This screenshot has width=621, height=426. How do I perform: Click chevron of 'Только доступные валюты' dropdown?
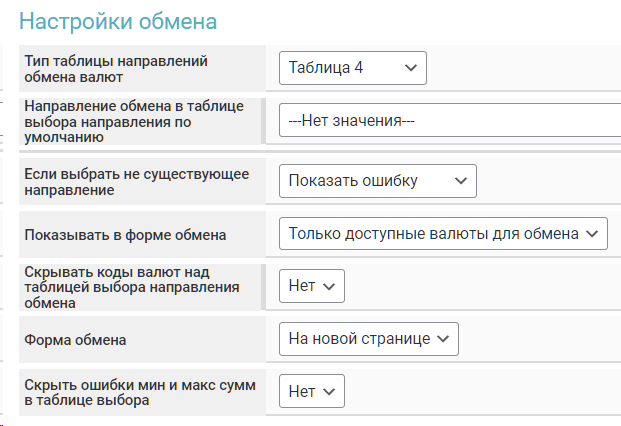tap(592, 234)
